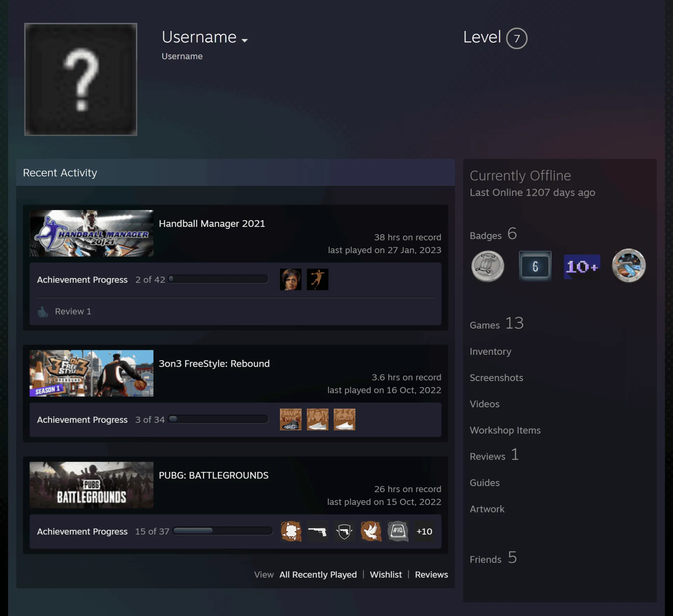Open the Badges 6 section link
The height and width of the screenshot is (616, 673).
[493, 234]
